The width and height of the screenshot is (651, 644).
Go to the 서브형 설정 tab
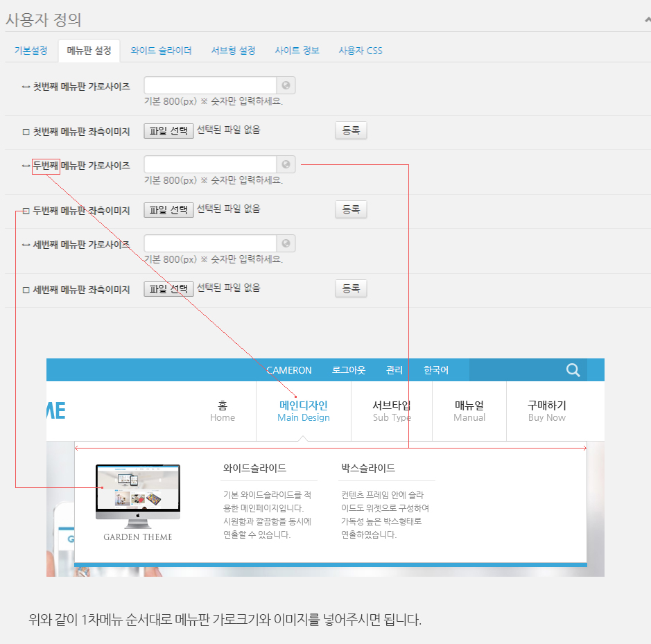pos(233,51)
